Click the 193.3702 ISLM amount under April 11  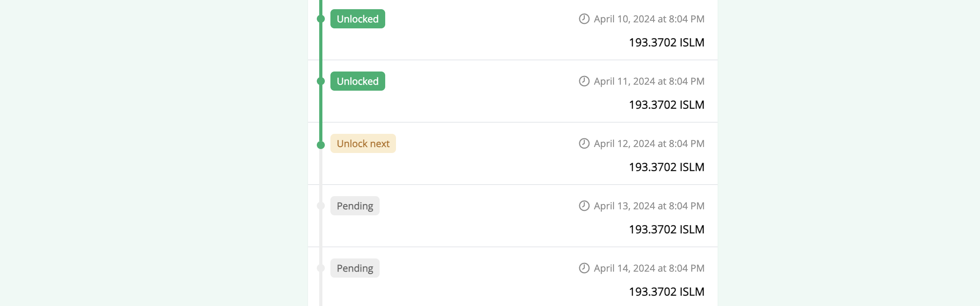click(x=666, y=105)
